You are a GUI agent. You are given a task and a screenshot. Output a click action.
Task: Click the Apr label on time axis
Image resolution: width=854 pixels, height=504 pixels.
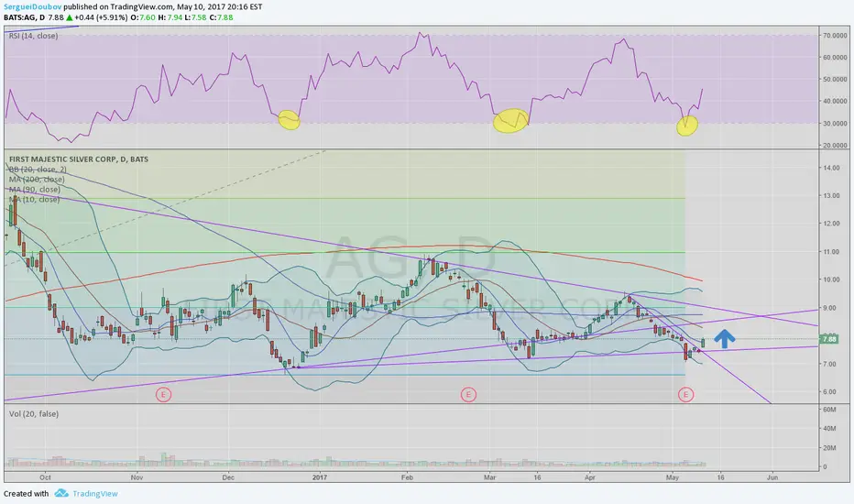tap(590, 477)
